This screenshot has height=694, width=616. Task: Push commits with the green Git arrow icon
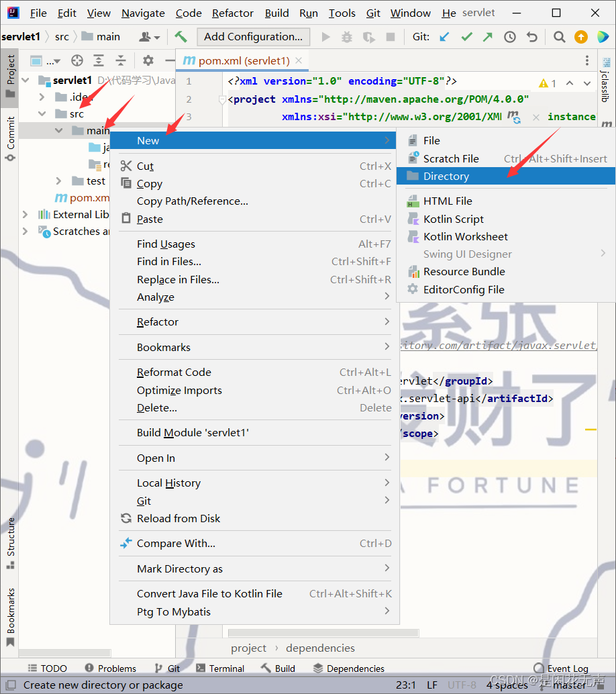(488, 37)
